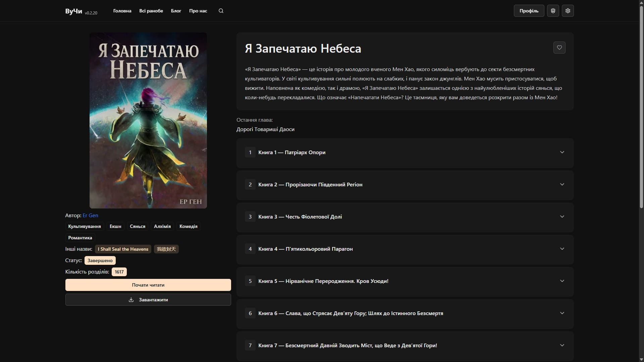Select the Сянься genre tag

(x=138, y=226)
